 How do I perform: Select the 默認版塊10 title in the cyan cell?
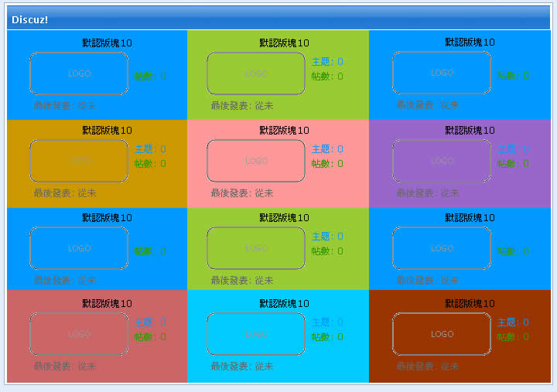point(284,304)
